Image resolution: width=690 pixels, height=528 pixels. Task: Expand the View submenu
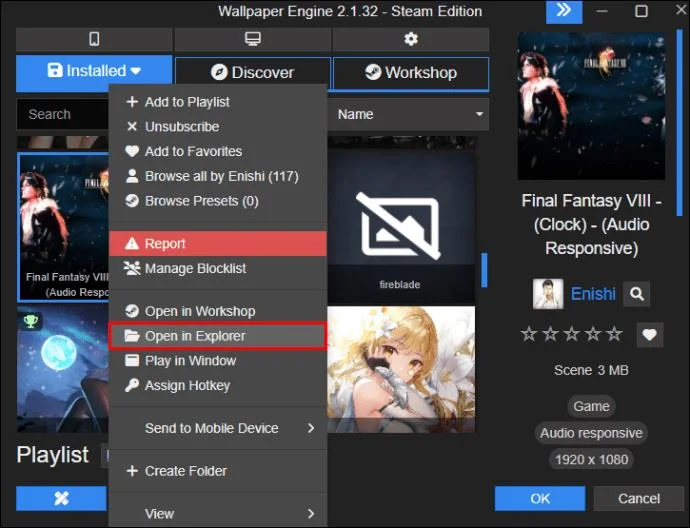(218, 513)
